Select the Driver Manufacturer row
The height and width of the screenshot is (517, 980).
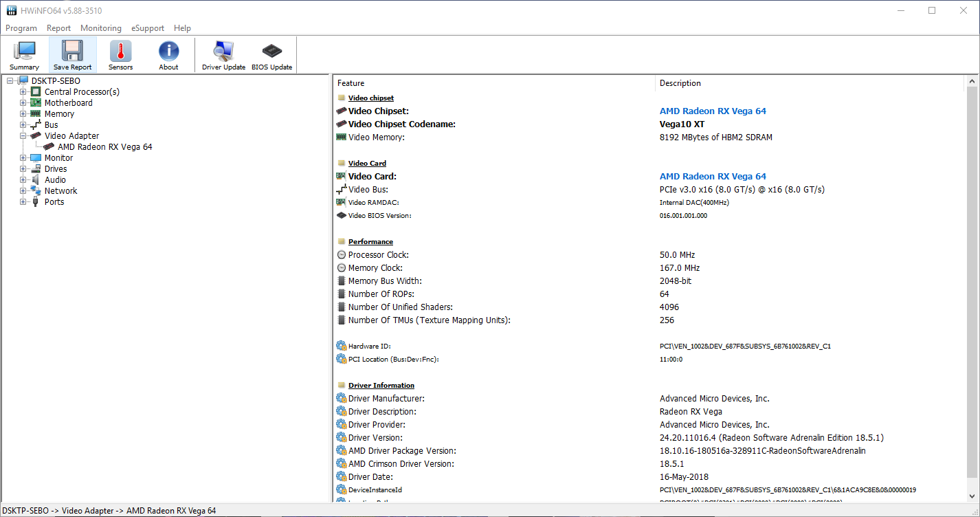pos(649,399)
